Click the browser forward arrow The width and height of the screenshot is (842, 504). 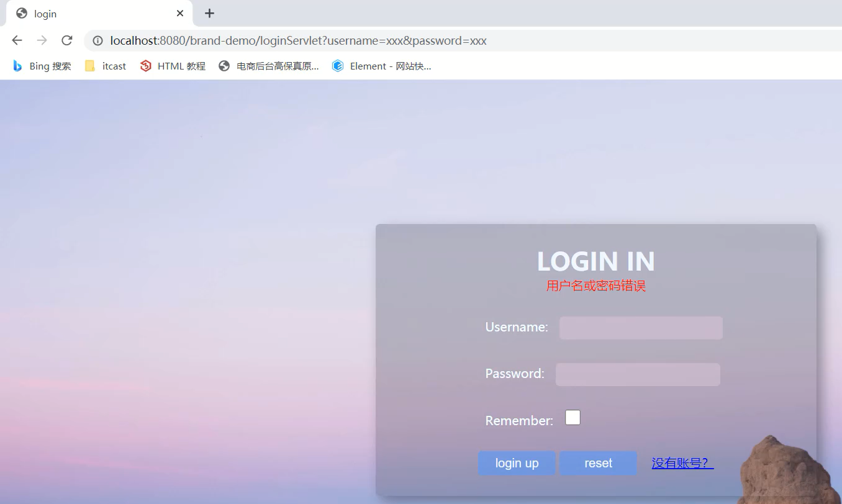pyautogui.click(x=42, y=40)
